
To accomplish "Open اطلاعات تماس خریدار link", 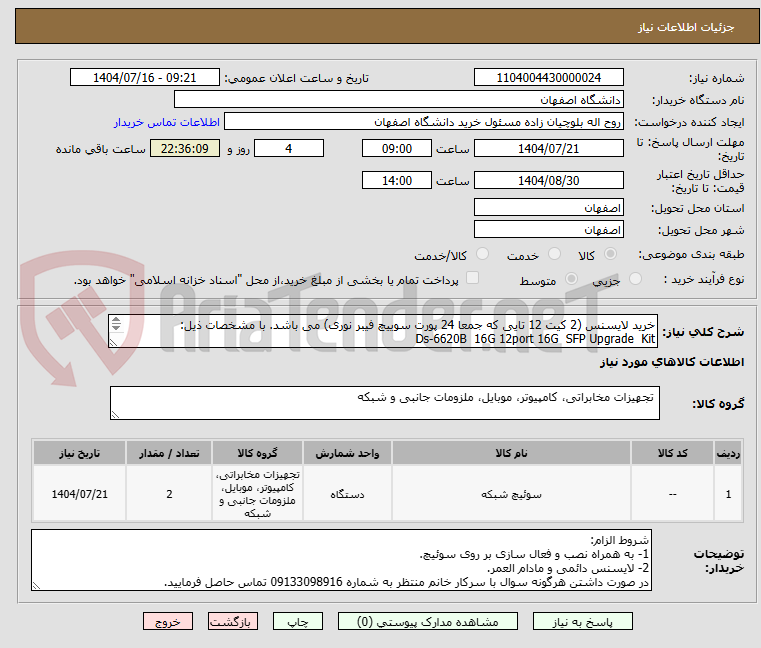I will [166, 122].
